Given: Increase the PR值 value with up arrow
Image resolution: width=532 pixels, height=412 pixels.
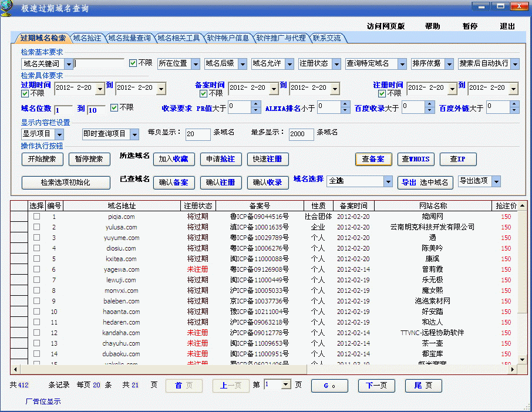Looking at the screenshot, I should pos(255,104).
